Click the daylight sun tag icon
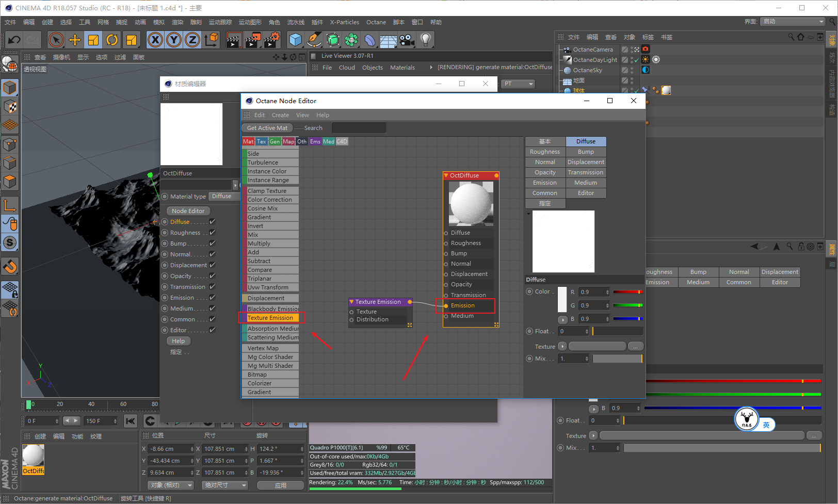Viewport: 838px width, 504px height. tap(645, 59)
